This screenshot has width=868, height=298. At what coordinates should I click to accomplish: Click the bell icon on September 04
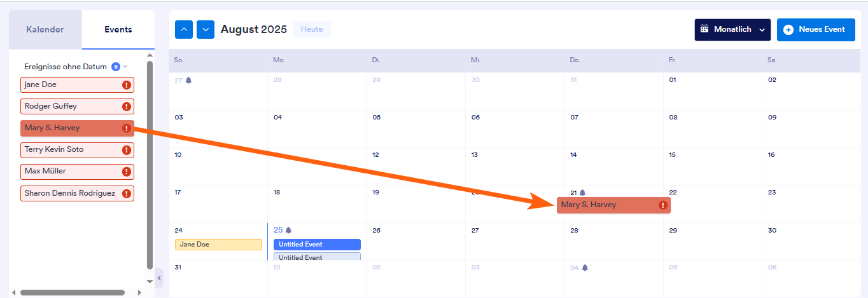(x=585, y=268)
